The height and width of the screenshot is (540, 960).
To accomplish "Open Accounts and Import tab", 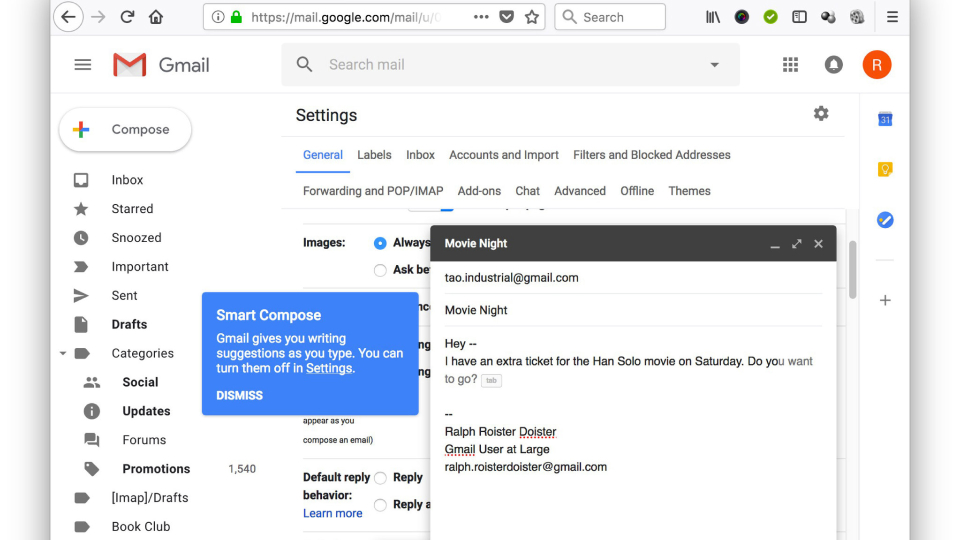I will pyautogui.click(x=504, y=155).
